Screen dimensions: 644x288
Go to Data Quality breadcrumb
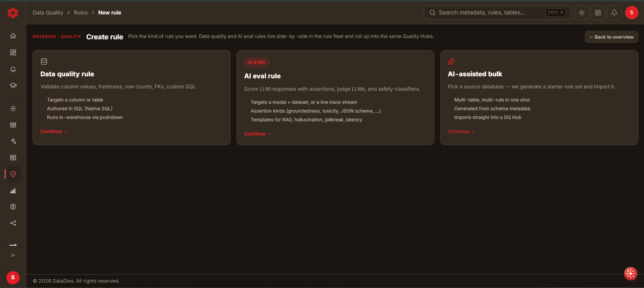point(48,13)
